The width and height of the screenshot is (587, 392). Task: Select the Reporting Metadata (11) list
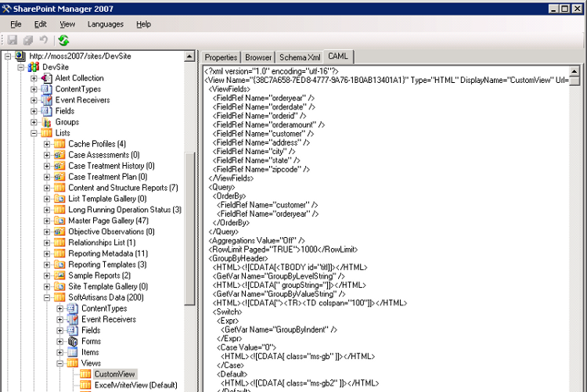pos(107,254)
